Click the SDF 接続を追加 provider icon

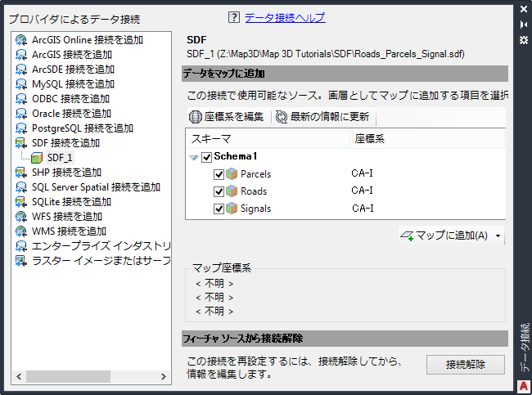tap(21, 143)
